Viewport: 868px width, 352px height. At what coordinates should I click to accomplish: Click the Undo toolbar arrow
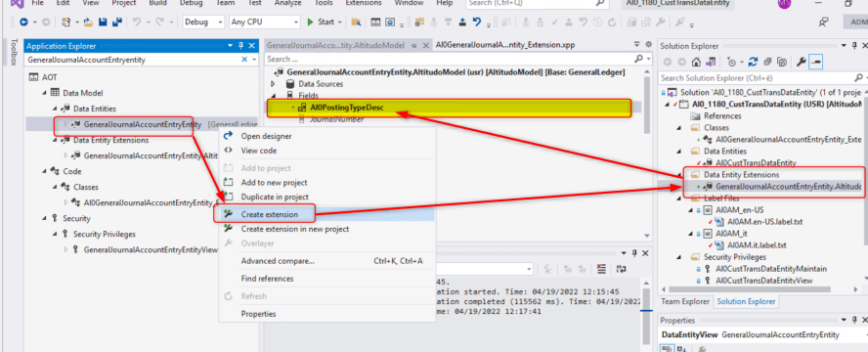tap(136, 22)
